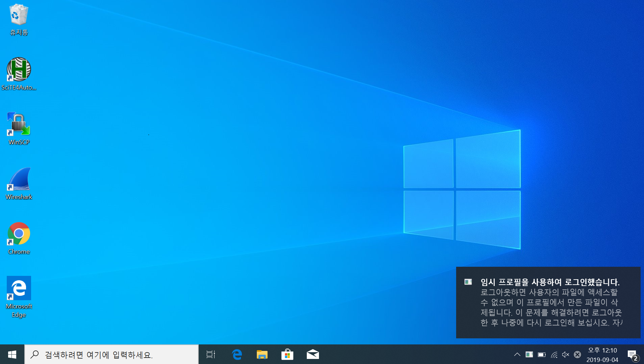Image resolution: width=644 pixels, height=364 pixels.
Task: Open Task View from the taskbar
Action: click(211, 355)
